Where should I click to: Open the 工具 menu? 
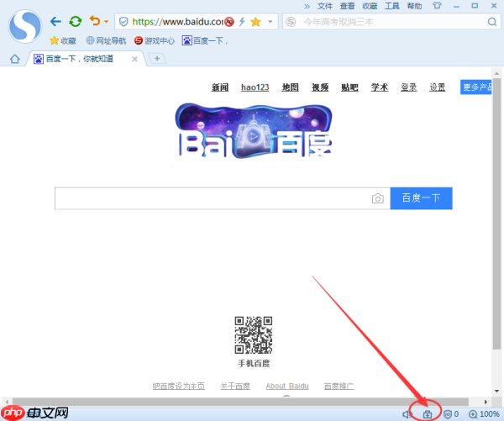[x=391, y=6]
